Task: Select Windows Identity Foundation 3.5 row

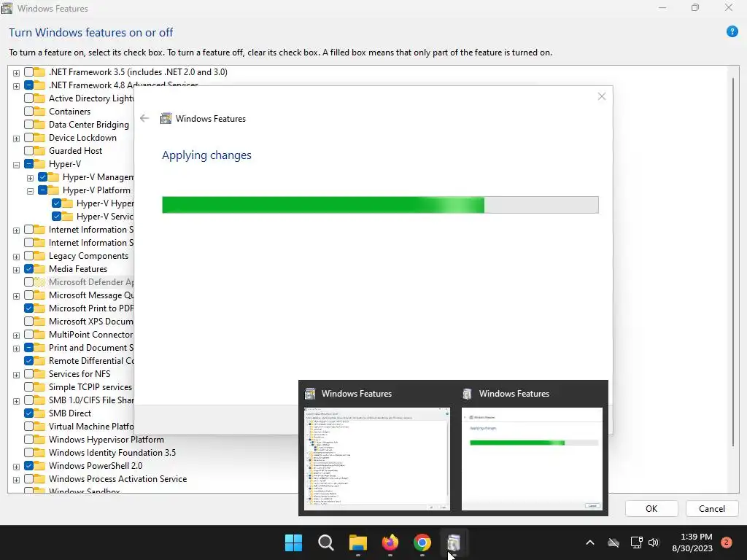Action: coord(112,452)
